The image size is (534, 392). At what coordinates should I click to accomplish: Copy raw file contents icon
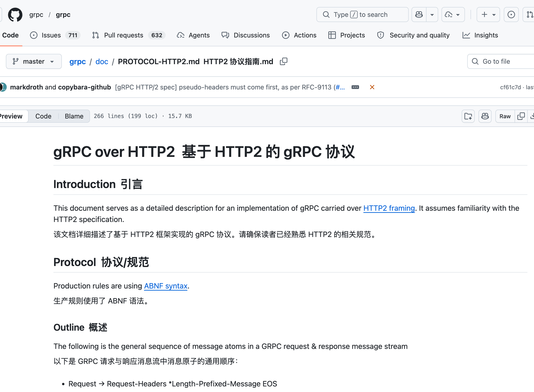coord(521,116)
